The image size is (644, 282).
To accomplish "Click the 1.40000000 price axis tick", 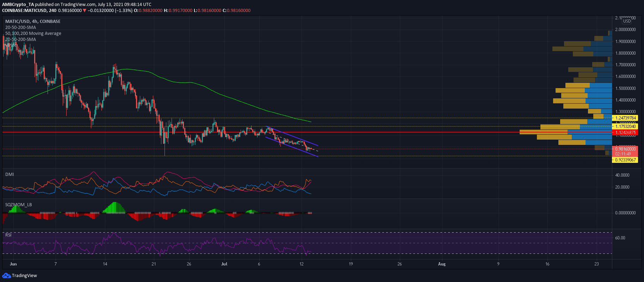I will 625,100.
